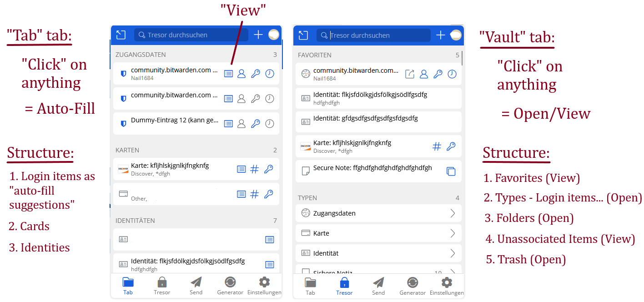Copy card number of Discover card, left popup
Image resolution: width=644 pixels, height=302 pixels.
click(255, 169)
